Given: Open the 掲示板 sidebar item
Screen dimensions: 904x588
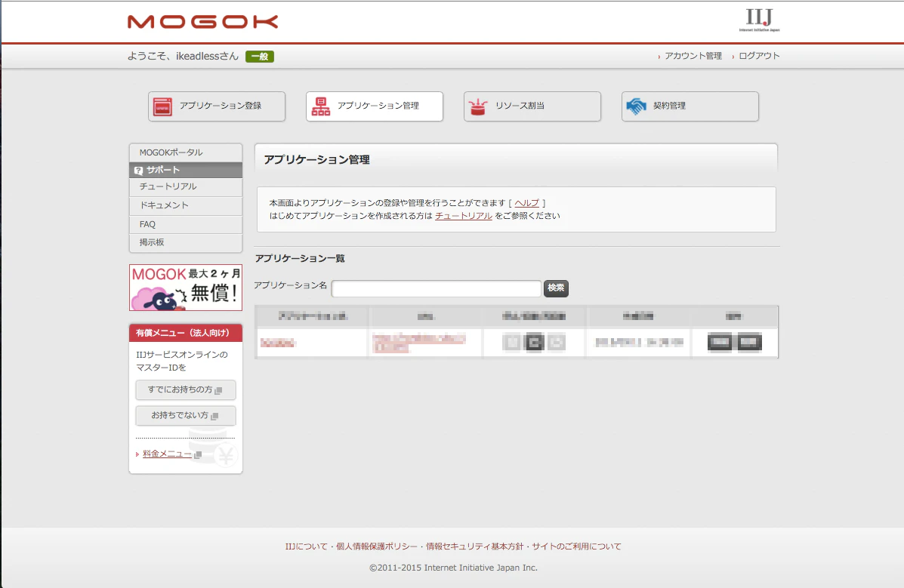Looking at the screenshot, I should (186, 243).
